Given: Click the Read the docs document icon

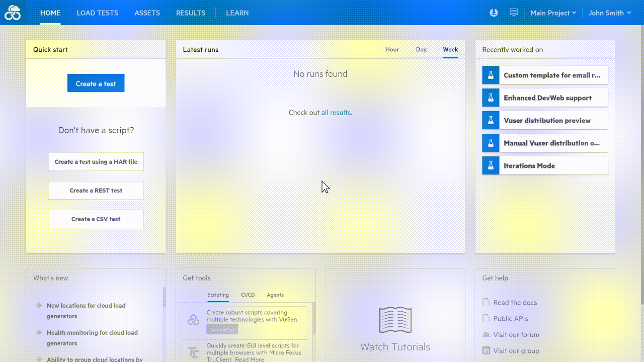Looking at the screenshot, I should [485, 302].
